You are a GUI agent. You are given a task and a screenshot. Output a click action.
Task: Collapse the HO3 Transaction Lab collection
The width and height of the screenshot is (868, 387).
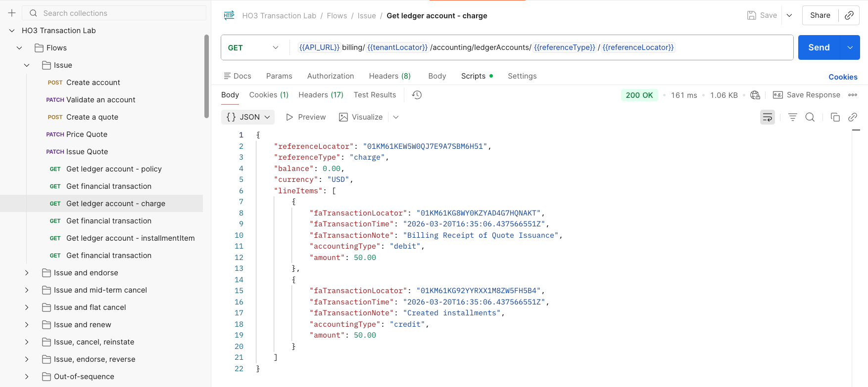[x=12, y=31]
